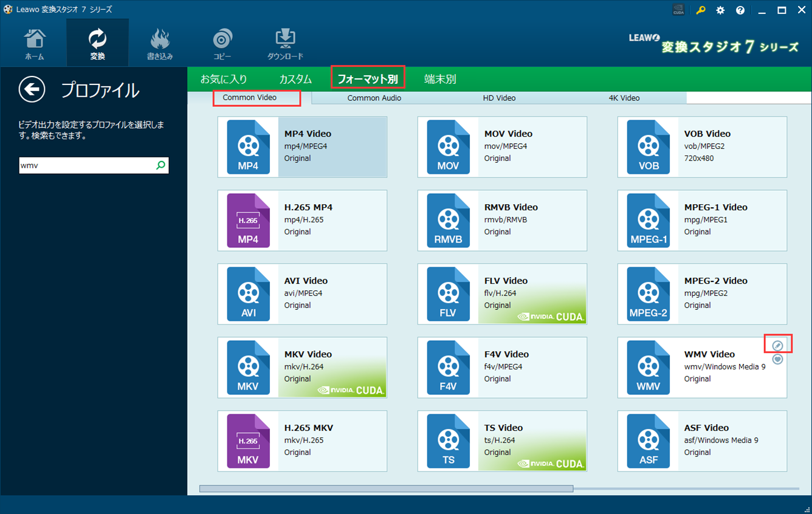Click the profile search field containing wmv

[x=85, y=165]
